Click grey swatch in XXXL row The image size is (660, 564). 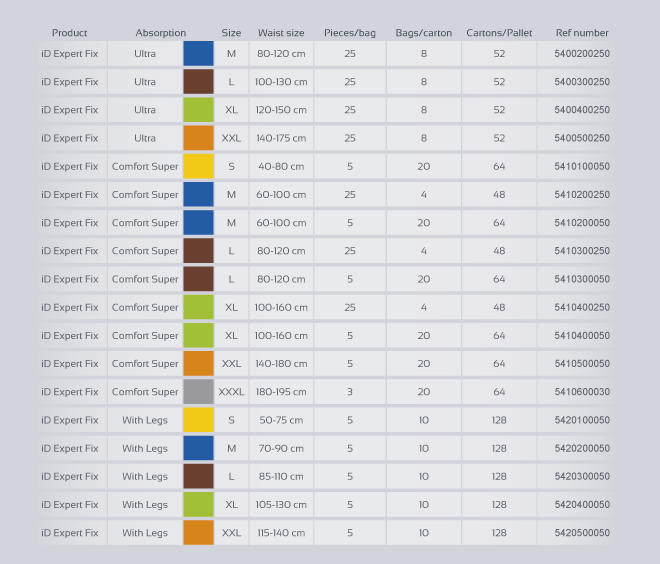coord(198,392)
